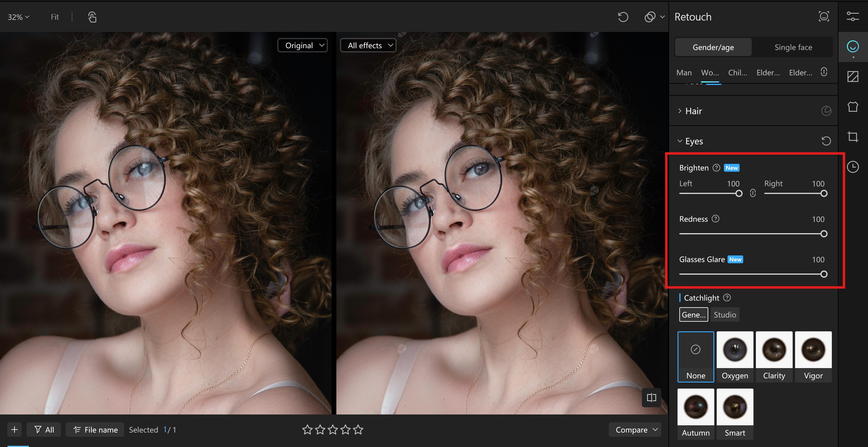Open the adjustment sliders panel icon
This screenshot has width=868, height=447.
[853, 17]
